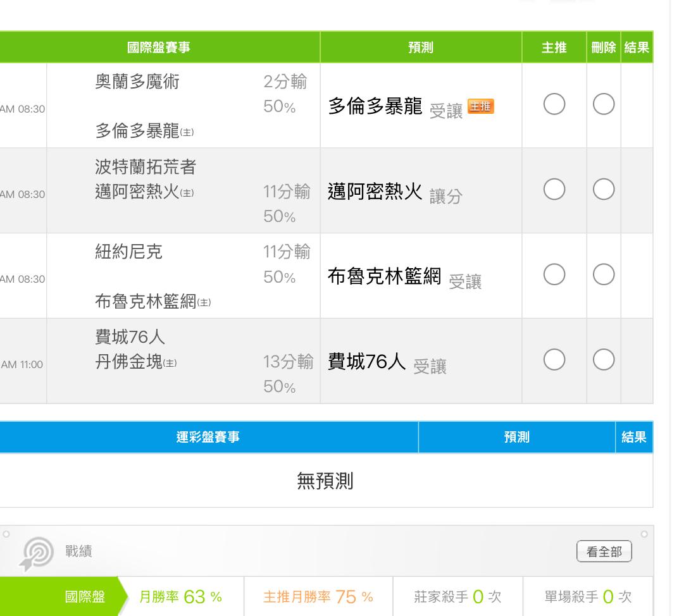The image size is (679, 616).
Task: Click the 主推 column header
Action: 554,47
